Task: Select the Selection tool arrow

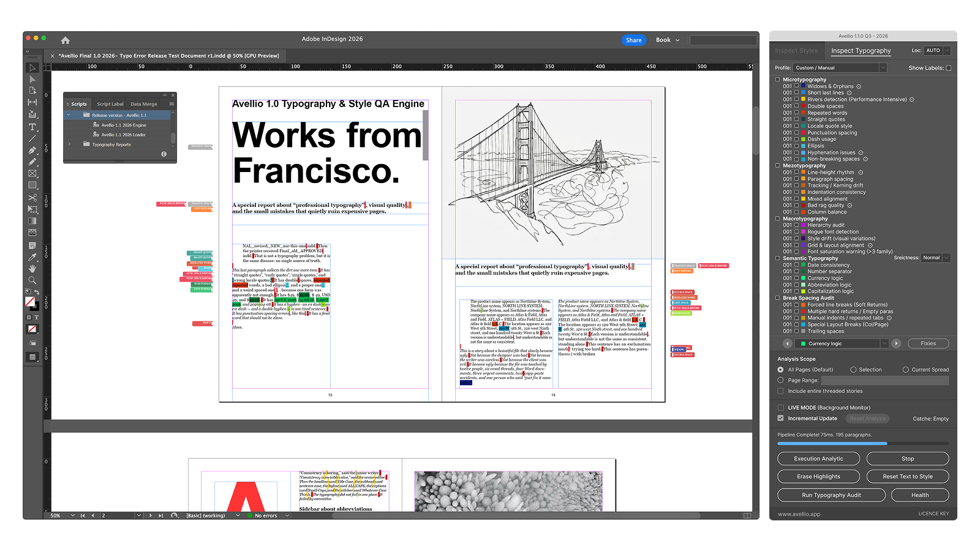Action: pyautogui.click(x=32, y=67)
